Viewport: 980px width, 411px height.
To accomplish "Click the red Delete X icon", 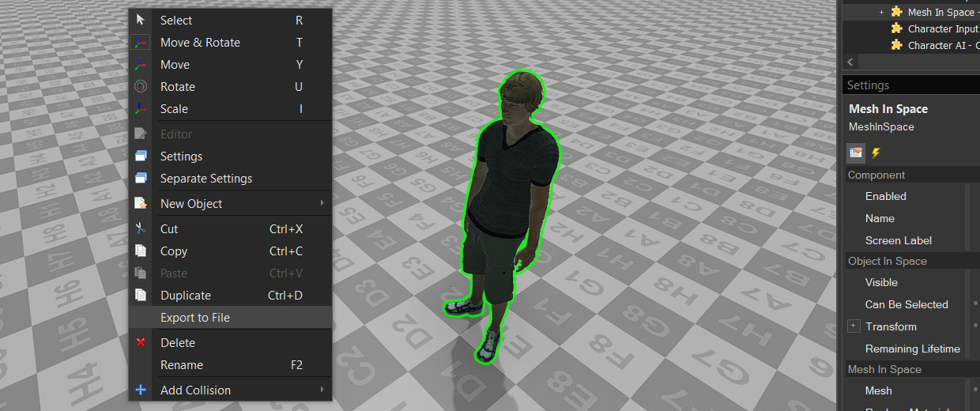I will [x=141, y=342].
